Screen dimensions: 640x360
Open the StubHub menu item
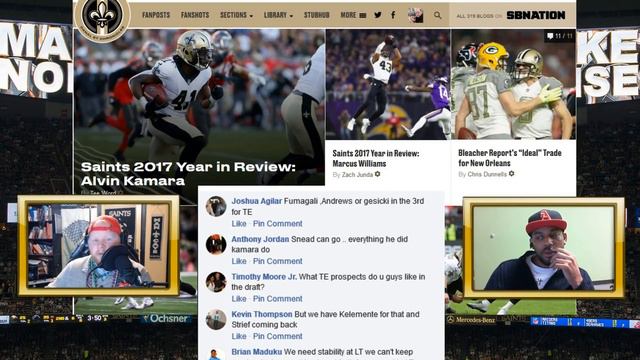point(316,15)
